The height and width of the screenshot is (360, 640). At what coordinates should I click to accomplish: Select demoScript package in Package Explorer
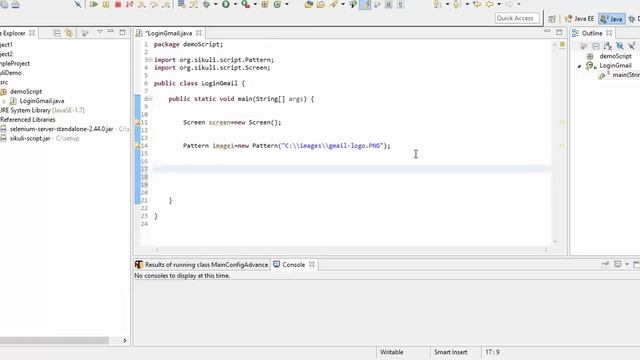[x=26, y=91]
